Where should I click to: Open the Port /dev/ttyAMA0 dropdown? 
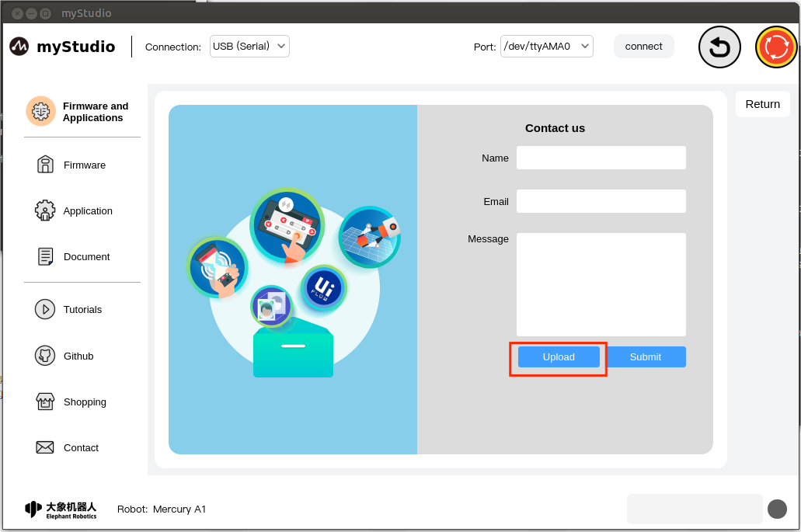click(547, 47)
